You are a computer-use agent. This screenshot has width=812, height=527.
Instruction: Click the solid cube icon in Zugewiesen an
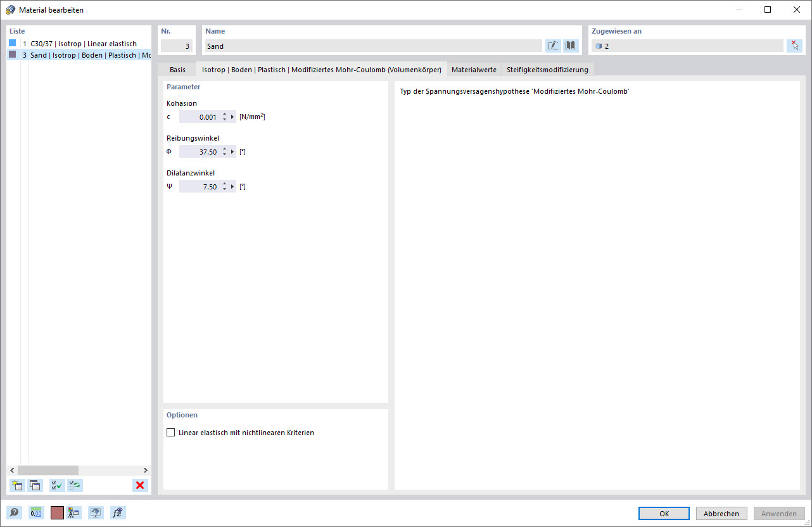click(599, 46)
